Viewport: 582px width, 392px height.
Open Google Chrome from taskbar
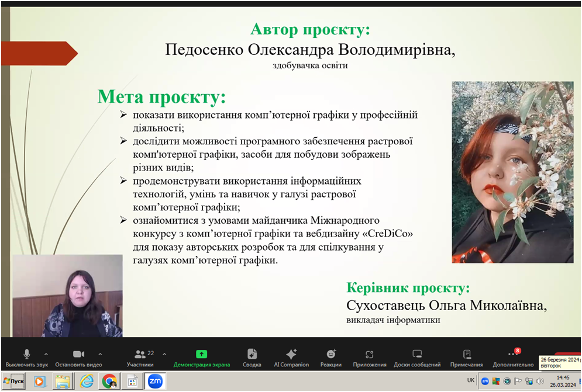(109, 381)
